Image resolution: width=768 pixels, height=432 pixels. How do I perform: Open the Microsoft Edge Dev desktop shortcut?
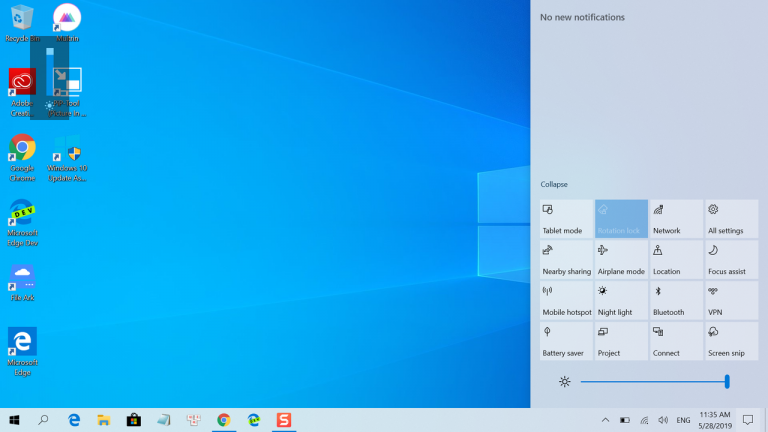pos(22,222)
